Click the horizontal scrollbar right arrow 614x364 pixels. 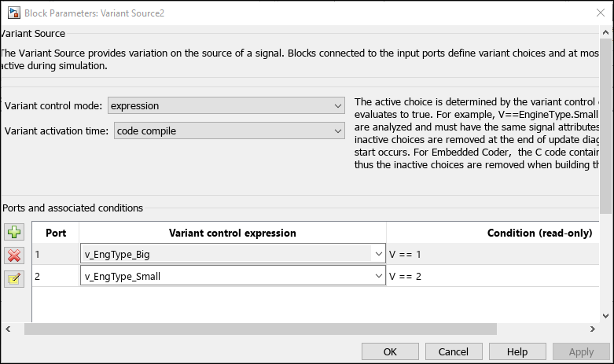pyautogui.click(x=594, y=329)
